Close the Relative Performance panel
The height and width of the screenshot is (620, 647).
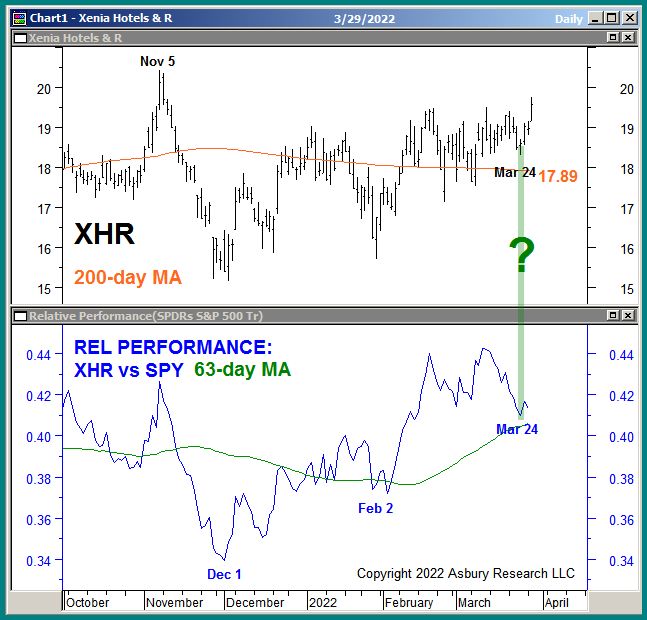click(628, 316)
